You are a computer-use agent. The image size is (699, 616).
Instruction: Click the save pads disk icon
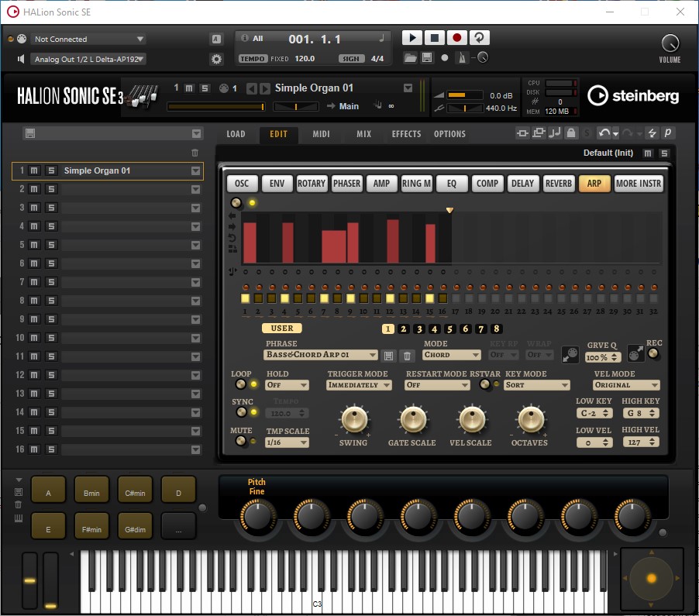(19, 492)
